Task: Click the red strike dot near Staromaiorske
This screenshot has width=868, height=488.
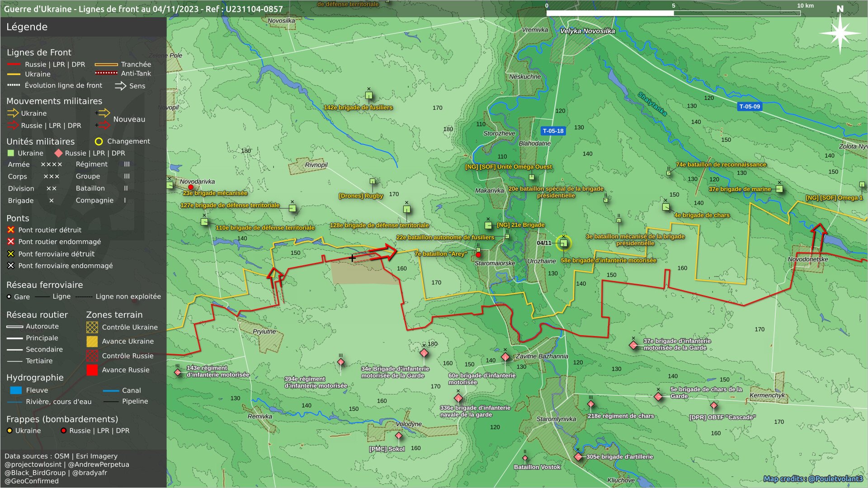Action: [x=478, y=255]
